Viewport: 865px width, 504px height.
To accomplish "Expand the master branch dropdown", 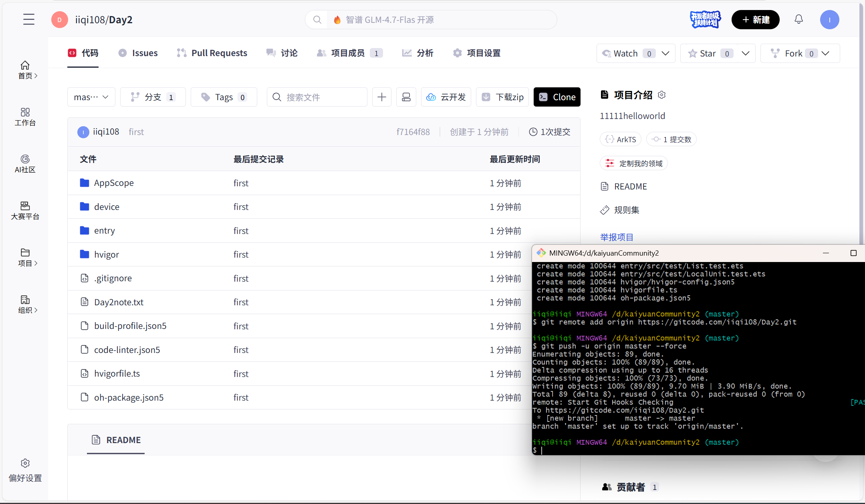I will (91, 97).
